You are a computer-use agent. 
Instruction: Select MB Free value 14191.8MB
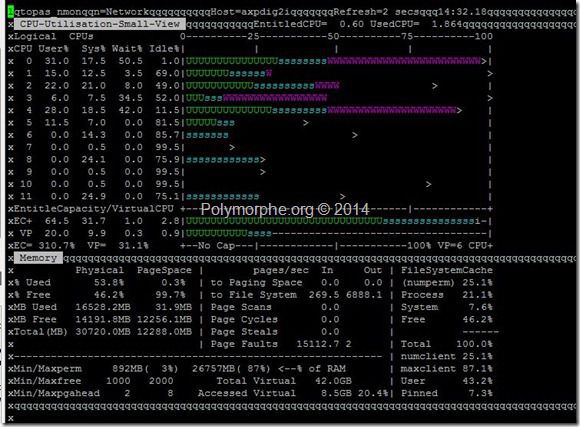(103, 319)
